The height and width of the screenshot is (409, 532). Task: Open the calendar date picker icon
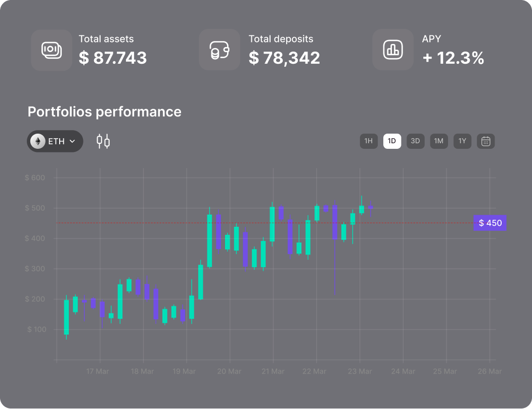[486, 141]
